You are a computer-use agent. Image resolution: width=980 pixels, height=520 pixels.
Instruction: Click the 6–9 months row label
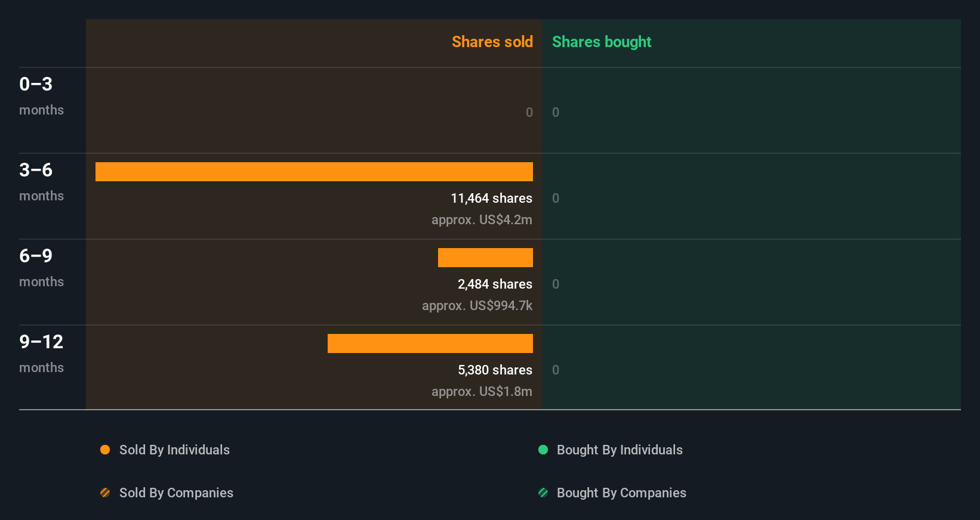[x=41, y=268]
